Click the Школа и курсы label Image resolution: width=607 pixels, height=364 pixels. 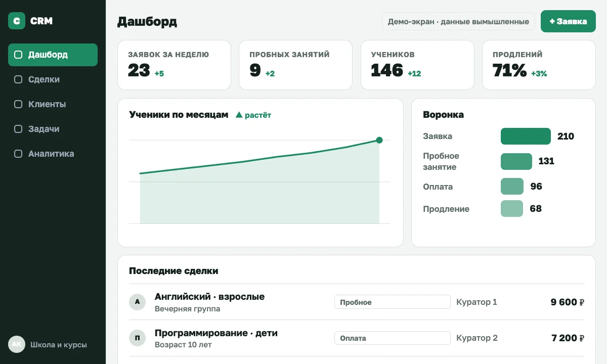(x=59, y=345)
